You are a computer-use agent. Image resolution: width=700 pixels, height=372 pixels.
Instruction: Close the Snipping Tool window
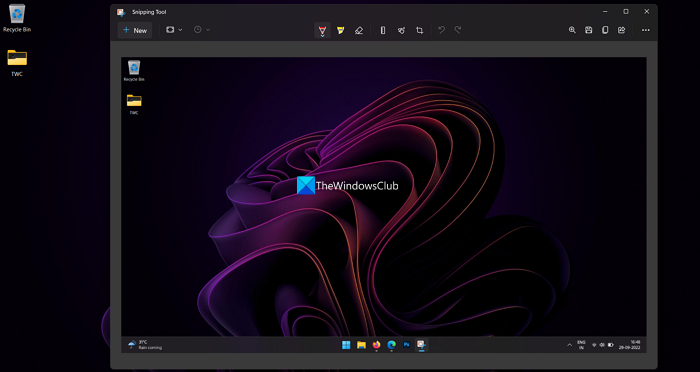pos(646,12)
